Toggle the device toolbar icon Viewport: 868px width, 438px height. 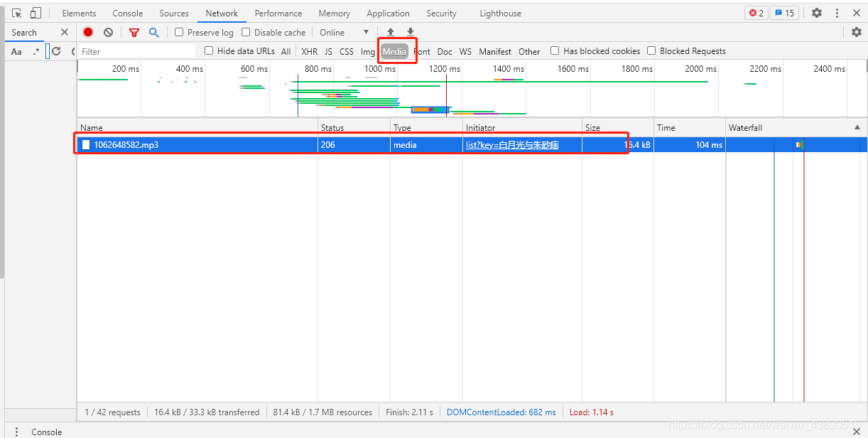(x=36, y=13)
